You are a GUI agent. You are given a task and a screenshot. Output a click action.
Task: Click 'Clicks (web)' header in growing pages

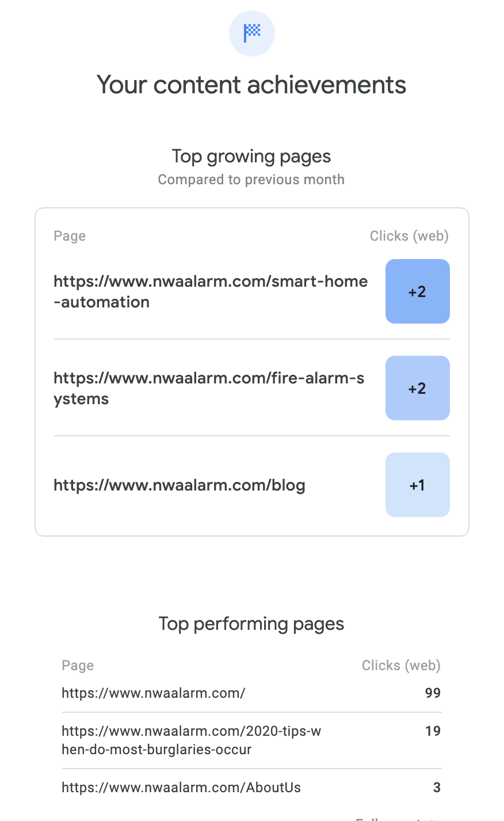coord(409,236)
